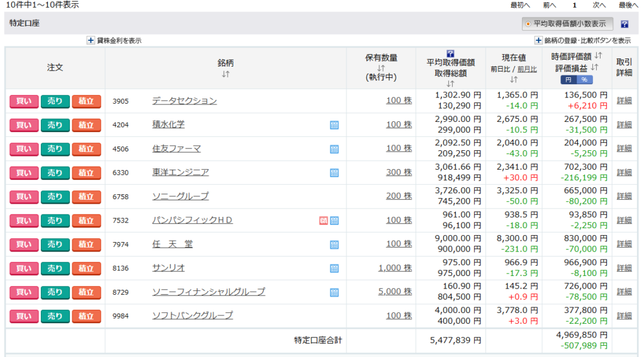Open 詳細 for 住友ファーマ row
644x357 pixels.
coord(624,148)
